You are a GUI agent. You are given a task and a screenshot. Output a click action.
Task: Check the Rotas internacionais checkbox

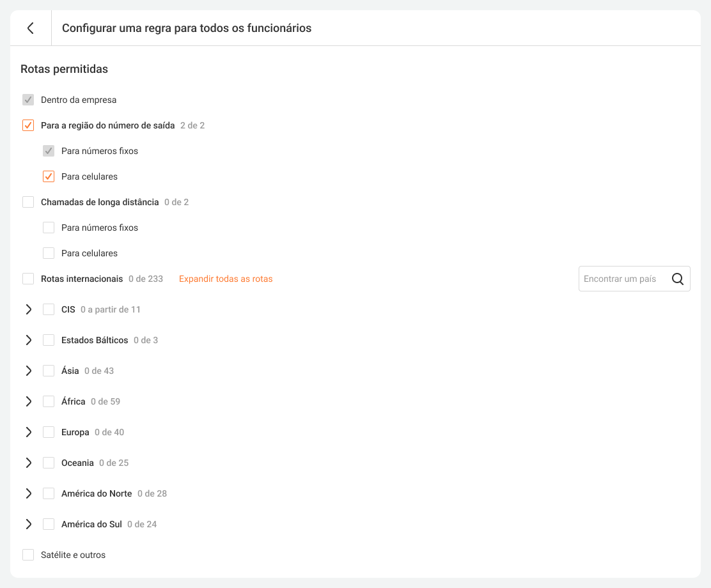click(x=28, y=279)
